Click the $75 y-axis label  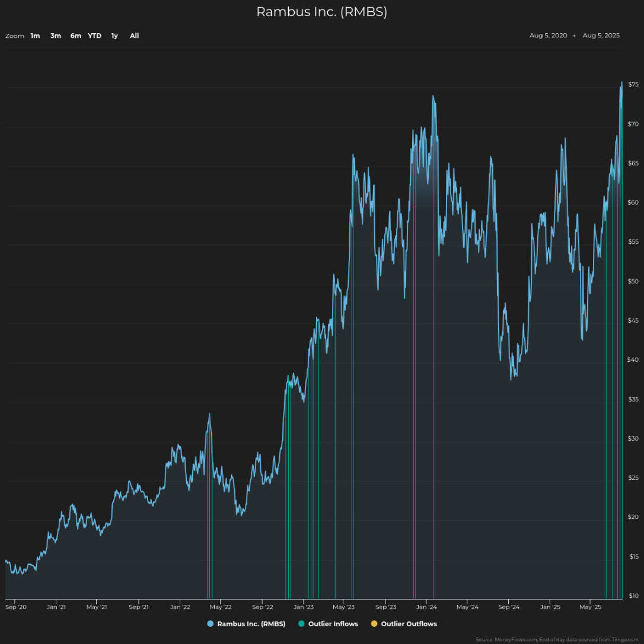(x=633, y=85)
